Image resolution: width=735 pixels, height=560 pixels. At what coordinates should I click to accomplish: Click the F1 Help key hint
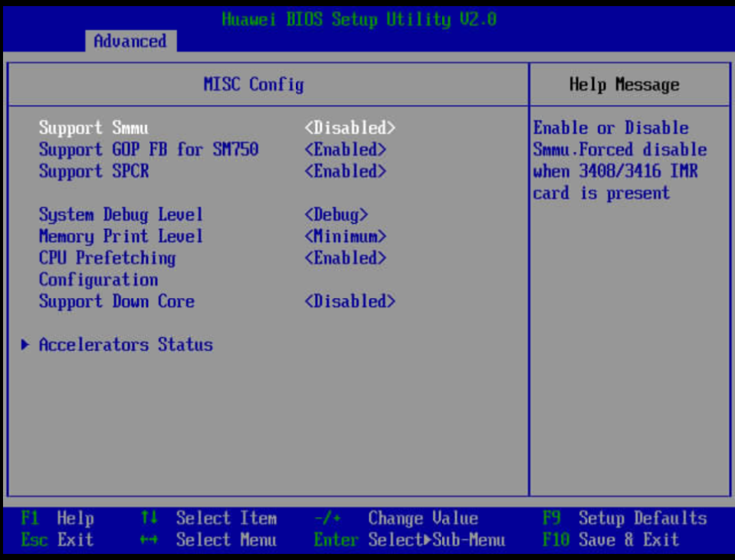(57, 519)
